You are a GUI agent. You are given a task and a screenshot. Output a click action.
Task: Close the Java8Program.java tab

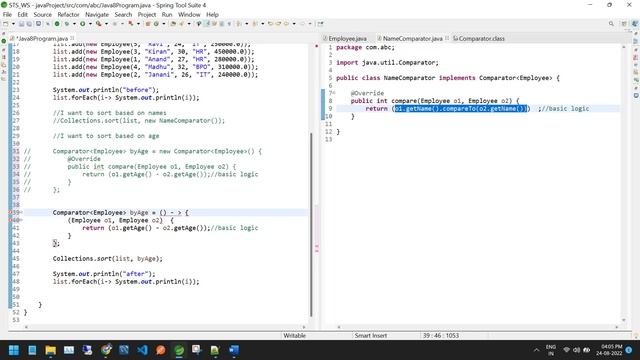pyautogui.click(x=72, y=38)
